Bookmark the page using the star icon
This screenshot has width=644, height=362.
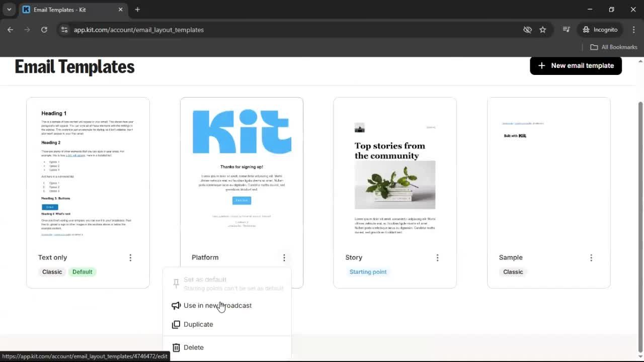(543, 30)
